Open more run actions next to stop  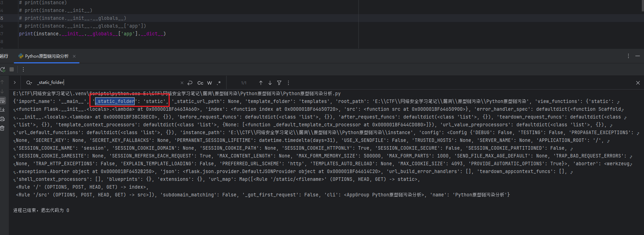click(x=23, y=69)
